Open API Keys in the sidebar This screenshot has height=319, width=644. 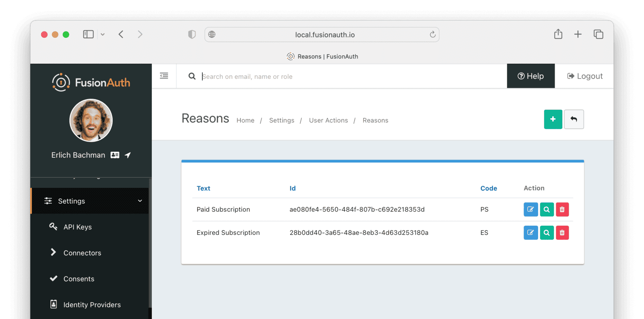click(x=77, y=227)
